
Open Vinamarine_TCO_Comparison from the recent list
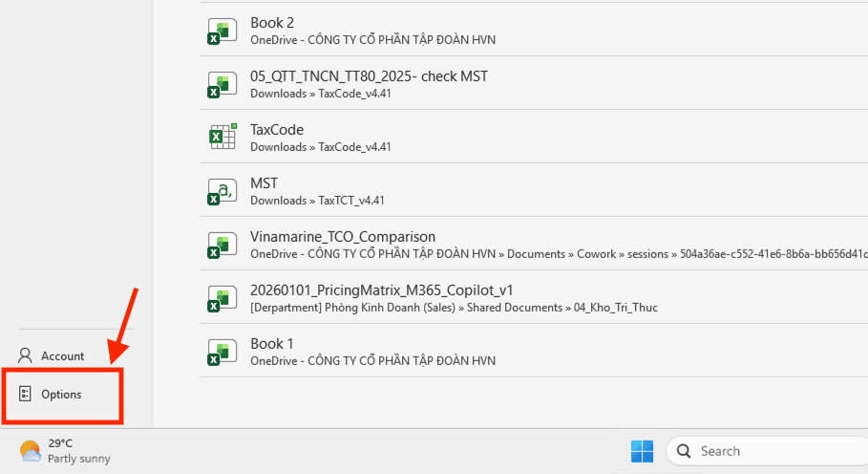[343, 237]
